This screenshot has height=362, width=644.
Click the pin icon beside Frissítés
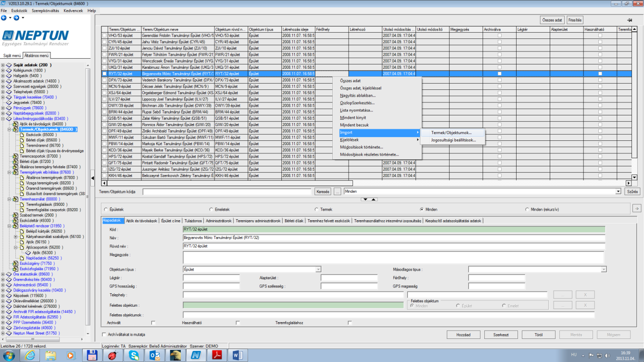(630, 20)
